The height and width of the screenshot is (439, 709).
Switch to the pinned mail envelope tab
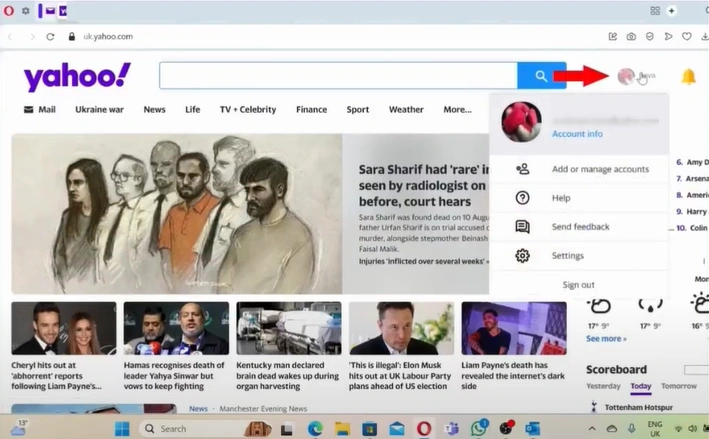click(50, 11)
